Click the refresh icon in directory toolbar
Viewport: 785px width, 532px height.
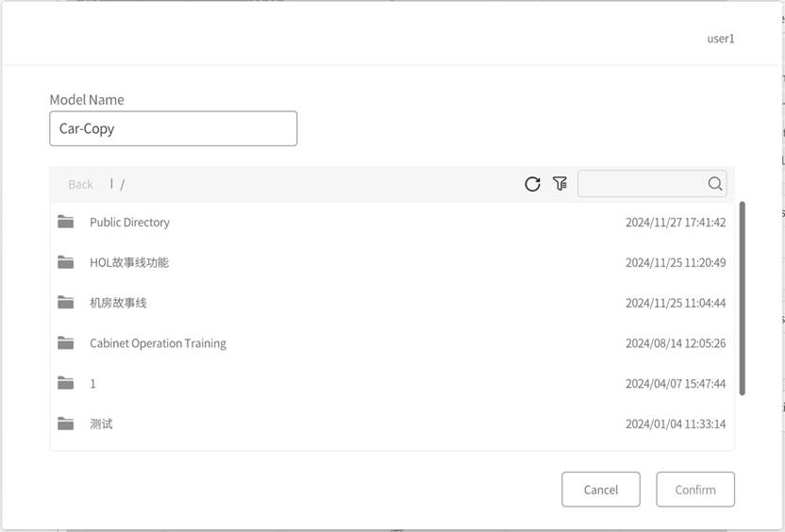point(532,184)
